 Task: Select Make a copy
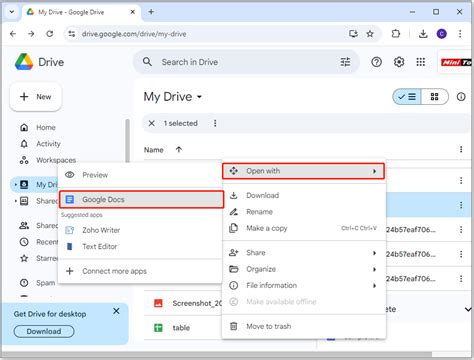304,228
